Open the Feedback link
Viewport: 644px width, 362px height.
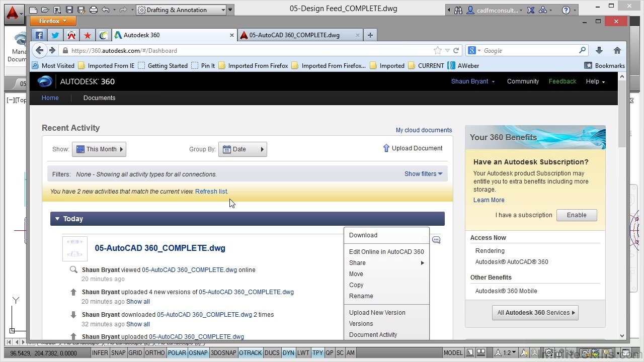coord(562,81)
